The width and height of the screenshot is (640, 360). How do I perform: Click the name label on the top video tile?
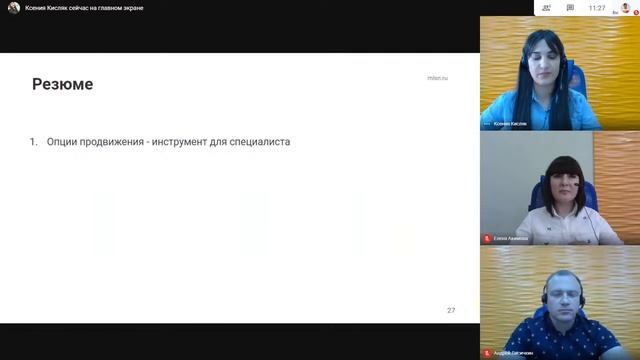(x=510, y=124)
